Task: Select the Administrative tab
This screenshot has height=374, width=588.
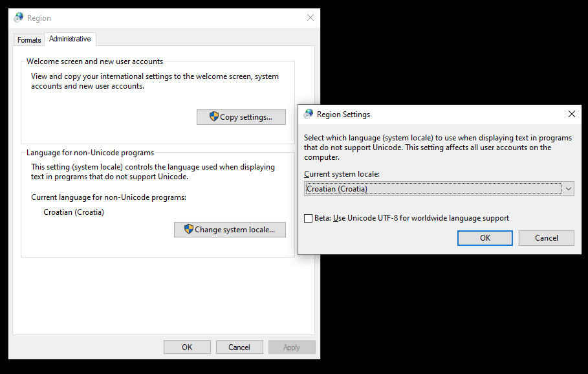Action: (x=70, y=39)
